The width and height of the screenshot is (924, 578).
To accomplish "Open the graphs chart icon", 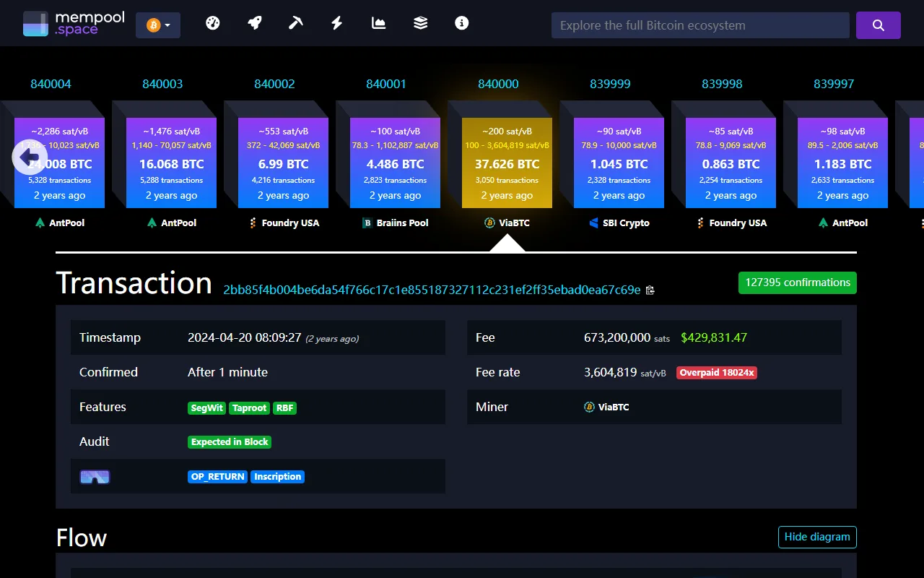I will pyautogui.click(x=378, y=23).
